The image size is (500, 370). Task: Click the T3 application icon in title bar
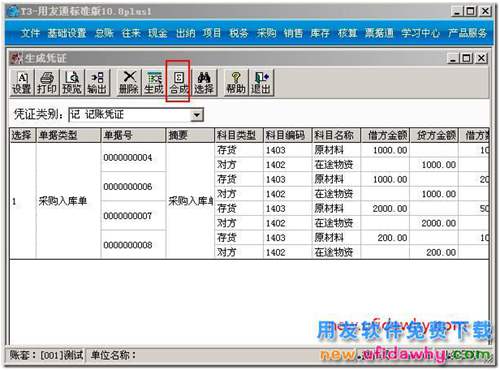pyautogui.click(x=13, y=12)
